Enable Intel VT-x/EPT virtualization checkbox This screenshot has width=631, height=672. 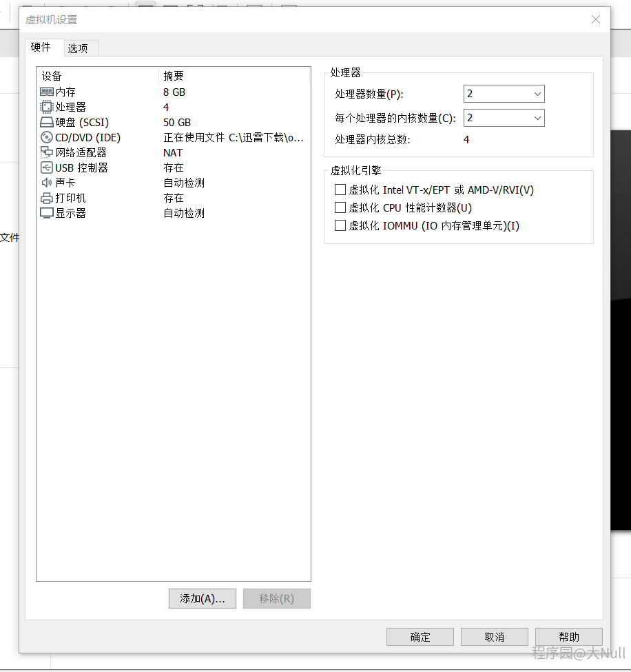point(340,190)
